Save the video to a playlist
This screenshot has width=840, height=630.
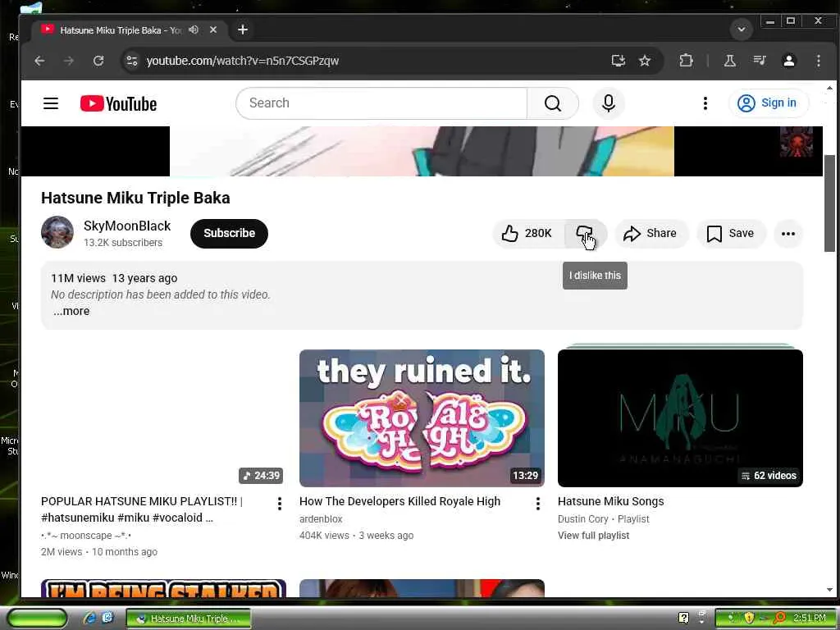(x=731, y=233)
